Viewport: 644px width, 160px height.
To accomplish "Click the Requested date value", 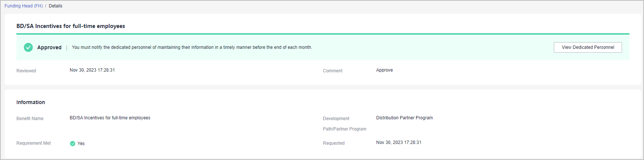I will click(399, 142).
